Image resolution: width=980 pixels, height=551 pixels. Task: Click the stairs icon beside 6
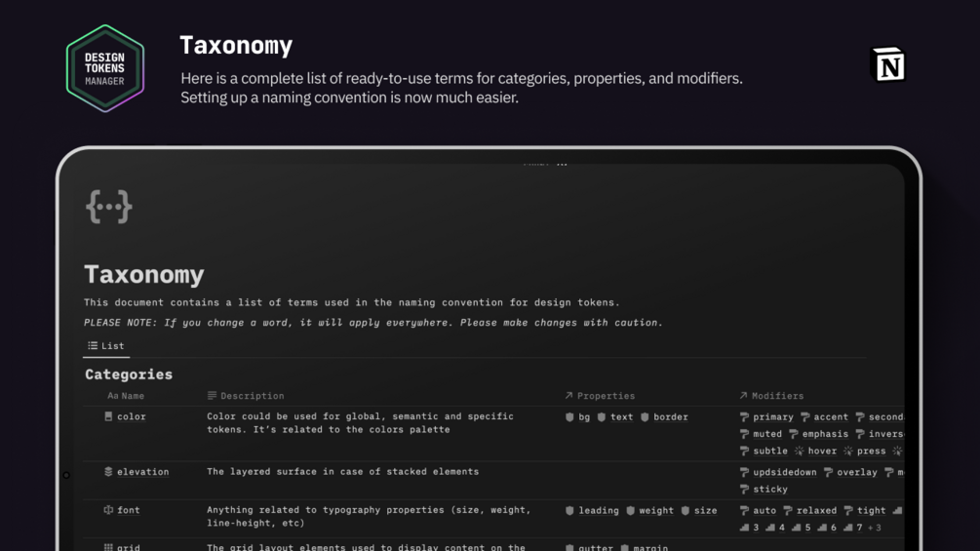(x=822, y=528)
